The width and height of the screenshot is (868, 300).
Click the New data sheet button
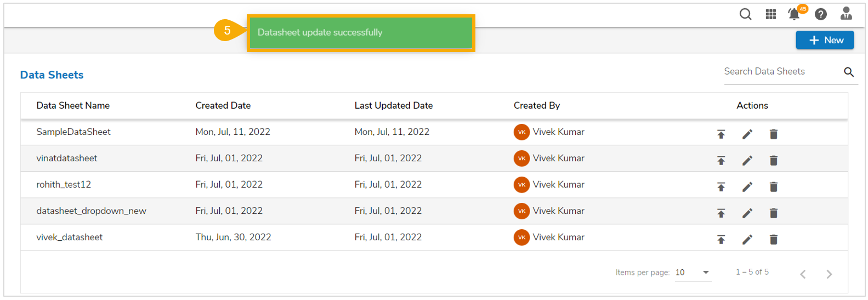[825, 40]
